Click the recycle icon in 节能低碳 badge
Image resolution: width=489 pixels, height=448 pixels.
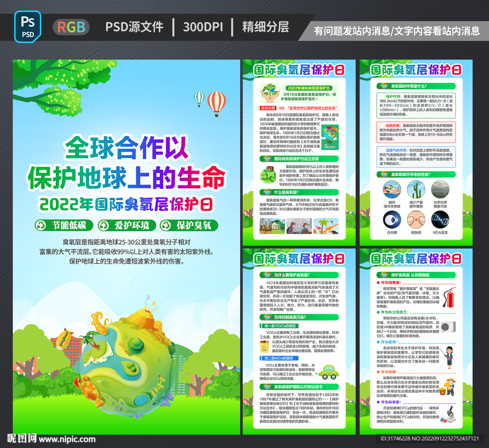pos(41,225)
